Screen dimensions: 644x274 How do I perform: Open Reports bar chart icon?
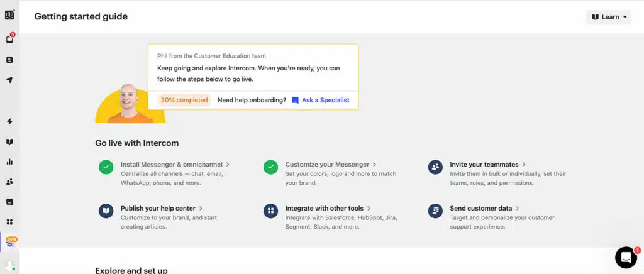click(x=9, y=162)
